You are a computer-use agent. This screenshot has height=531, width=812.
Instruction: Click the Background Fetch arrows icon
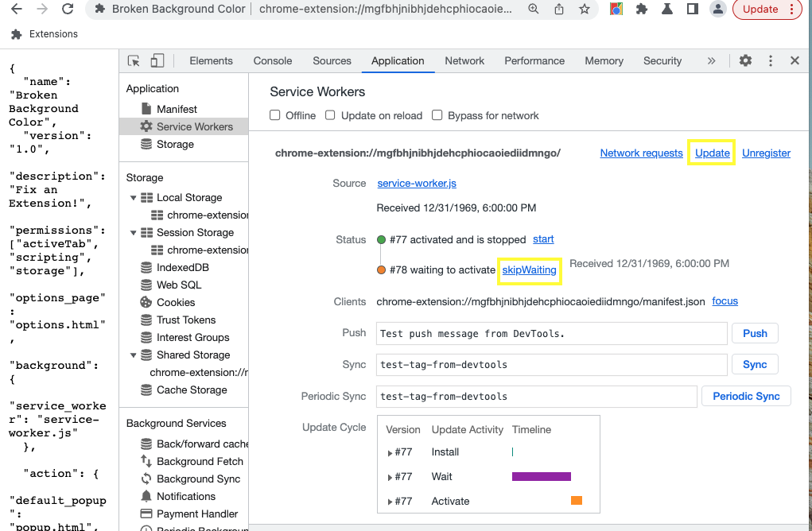(x=146, y=461)
